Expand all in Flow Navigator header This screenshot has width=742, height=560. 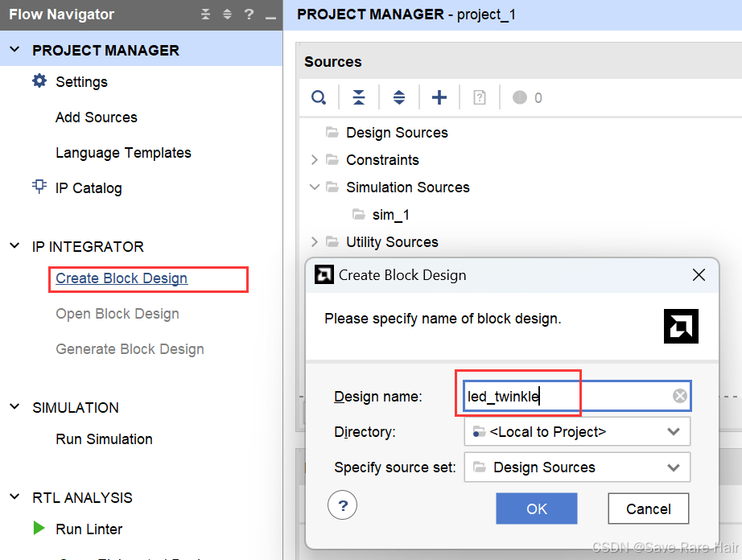tap(227, 14)
